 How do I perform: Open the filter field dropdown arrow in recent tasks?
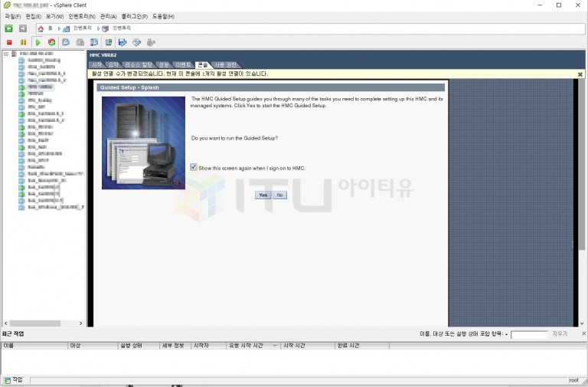pyautogui.click(x=506, y=335)
